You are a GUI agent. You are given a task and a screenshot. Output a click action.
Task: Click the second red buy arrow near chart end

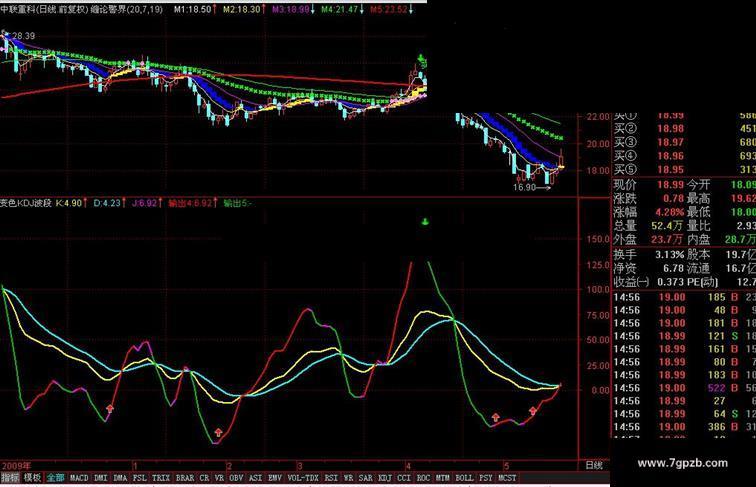point(533,411)
